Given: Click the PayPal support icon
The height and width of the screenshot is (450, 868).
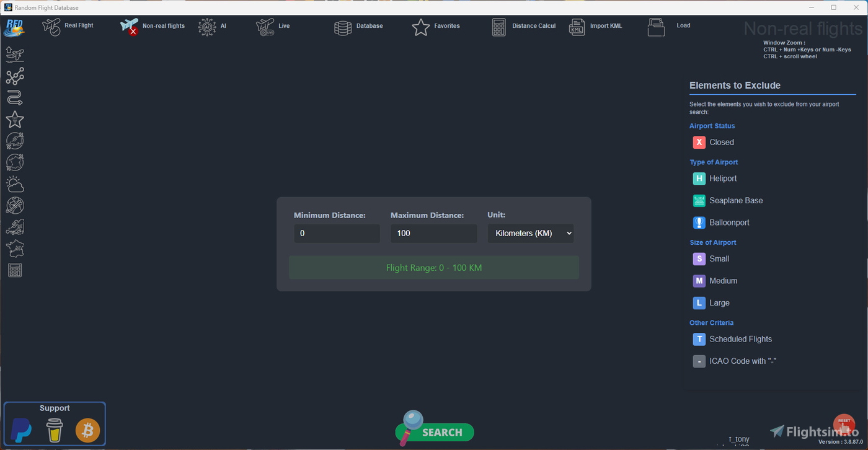Looking at the screenshot, I should tap(22, 430).
